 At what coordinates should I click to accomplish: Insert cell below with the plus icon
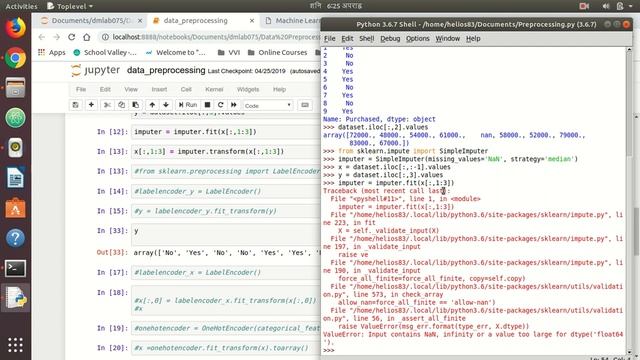point(91,105)
